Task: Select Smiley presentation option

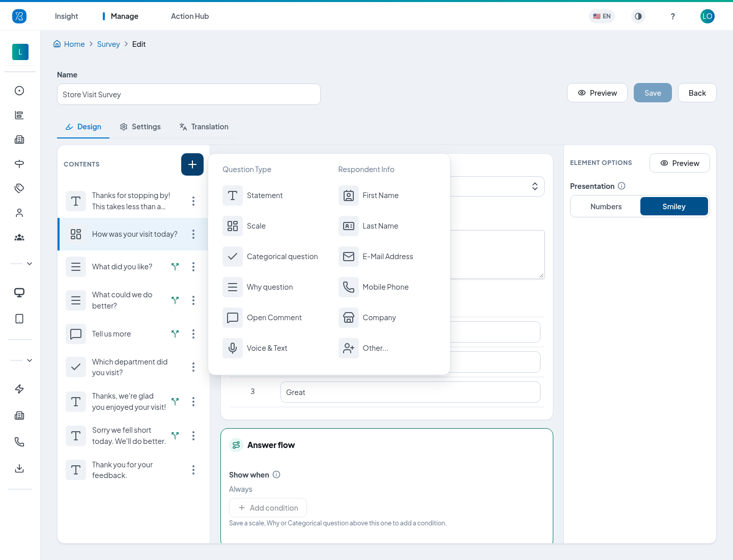Action: [674, 206]
